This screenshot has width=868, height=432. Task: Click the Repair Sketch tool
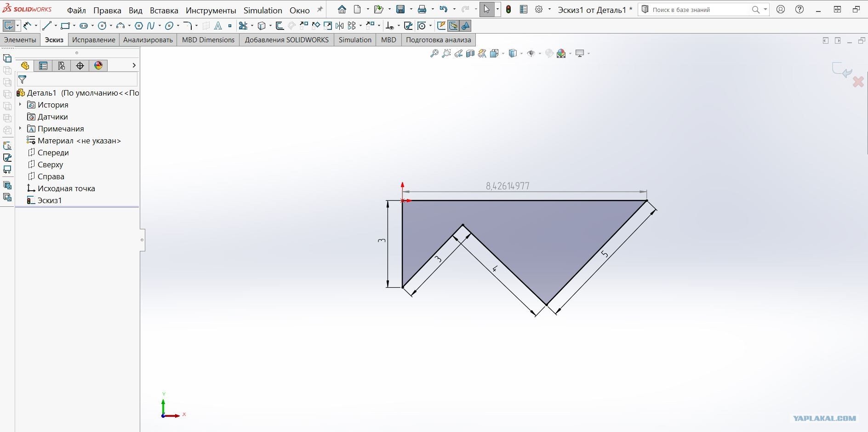coord(408,26)
